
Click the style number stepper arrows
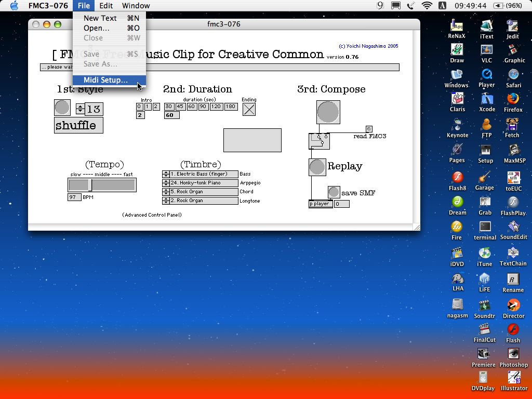point(80,109)
